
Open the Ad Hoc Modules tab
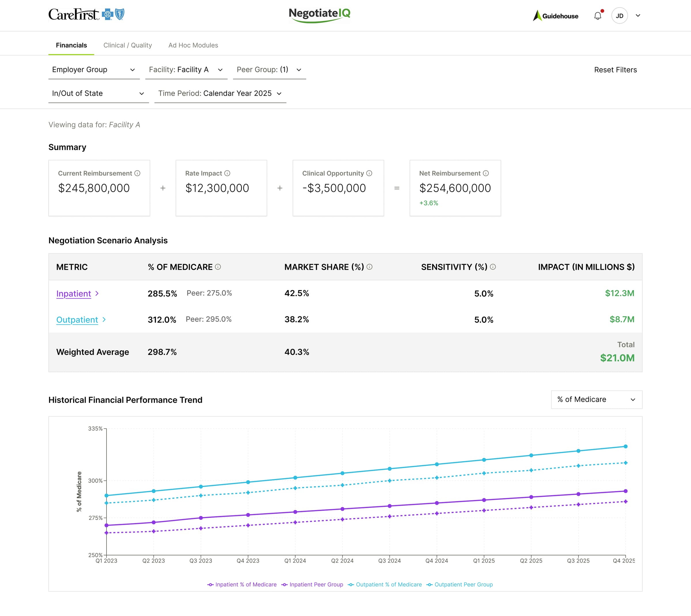[x=193, y=45]
